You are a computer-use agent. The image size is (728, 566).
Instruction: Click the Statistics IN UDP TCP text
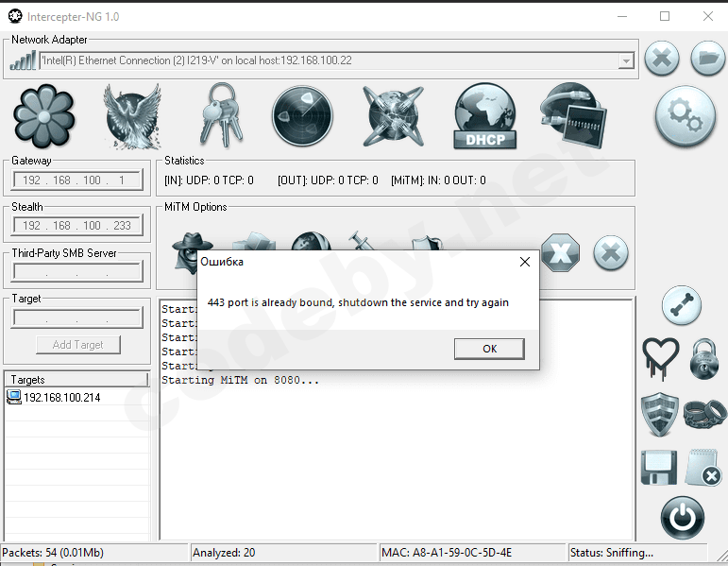coord(209,180)
